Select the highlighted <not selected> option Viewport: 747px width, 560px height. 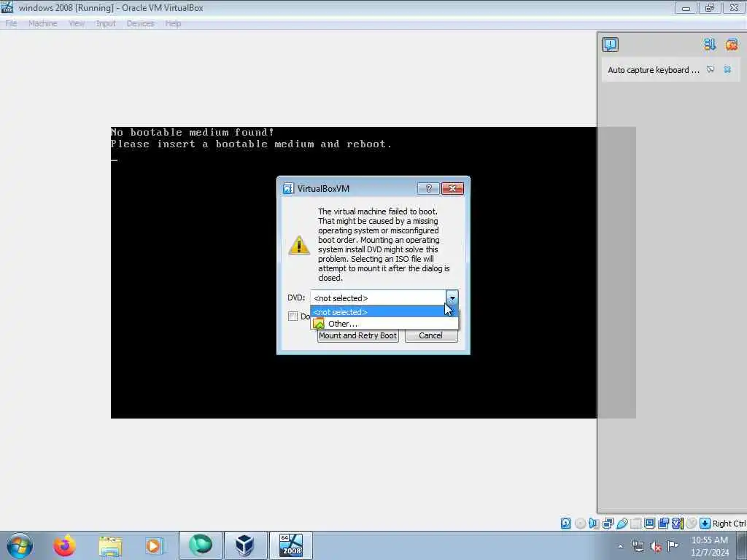click(x=384, y=312)
